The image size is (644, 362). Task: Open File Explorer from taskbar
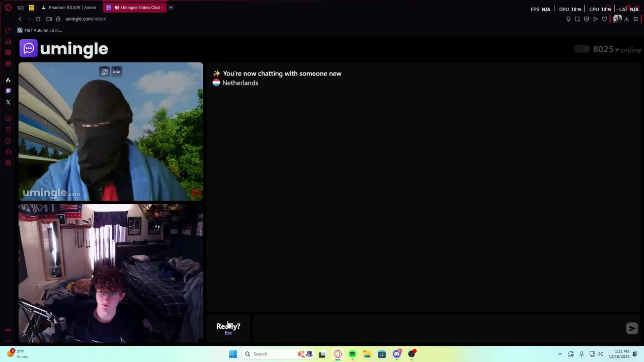point(367,354)
